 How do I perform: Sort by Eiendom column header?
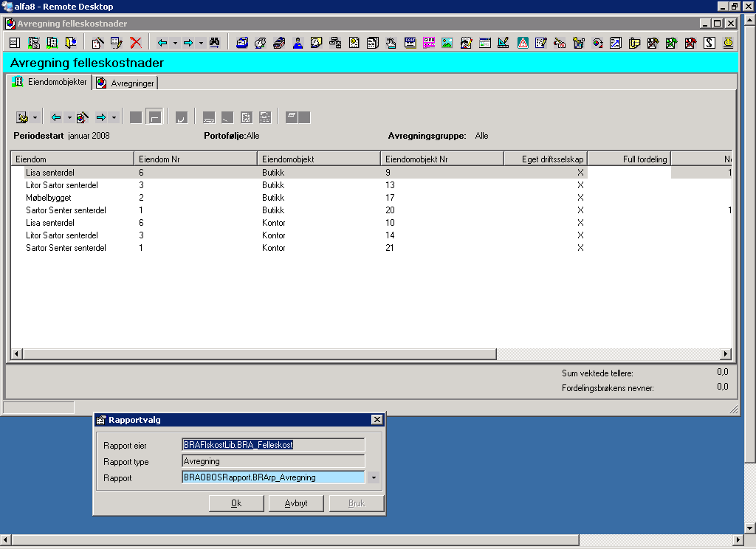tap(72, 159)
